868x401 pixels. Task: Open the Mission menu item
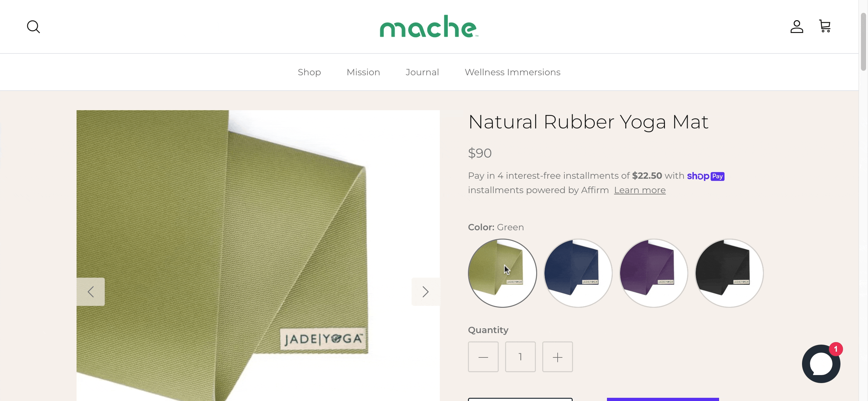363,72
